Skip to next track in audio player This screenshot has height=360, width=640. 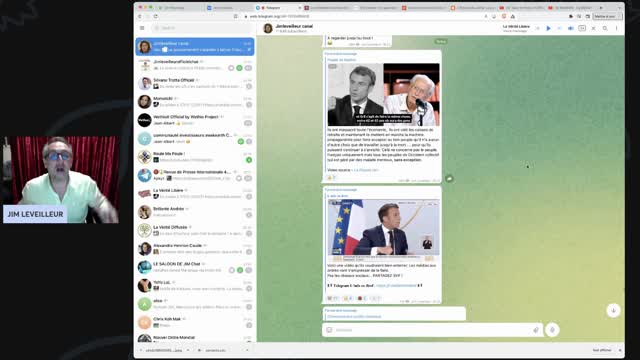tap(559, 28)
